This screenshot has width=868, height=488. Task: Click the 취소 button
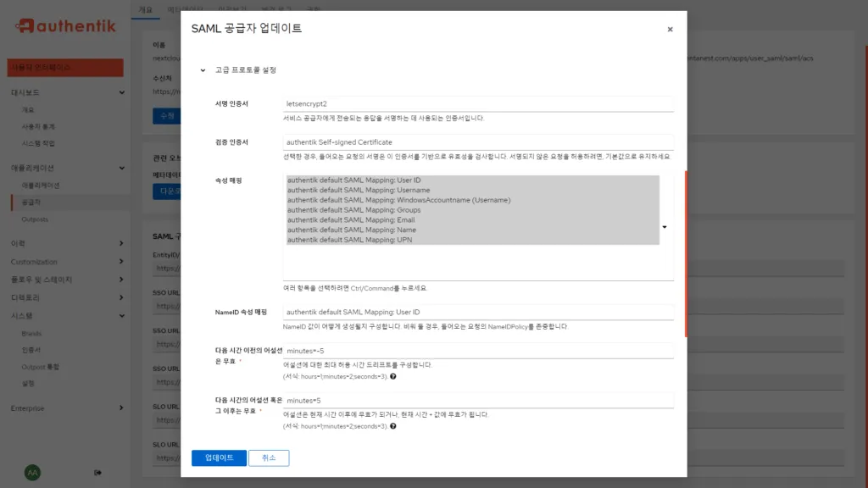[268, 456]
